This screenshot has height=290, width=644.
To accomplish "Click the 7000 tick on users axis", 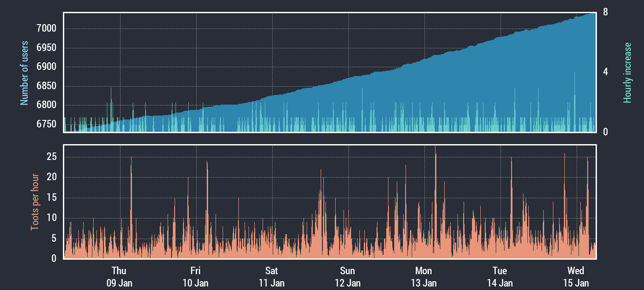I will 47,29.
